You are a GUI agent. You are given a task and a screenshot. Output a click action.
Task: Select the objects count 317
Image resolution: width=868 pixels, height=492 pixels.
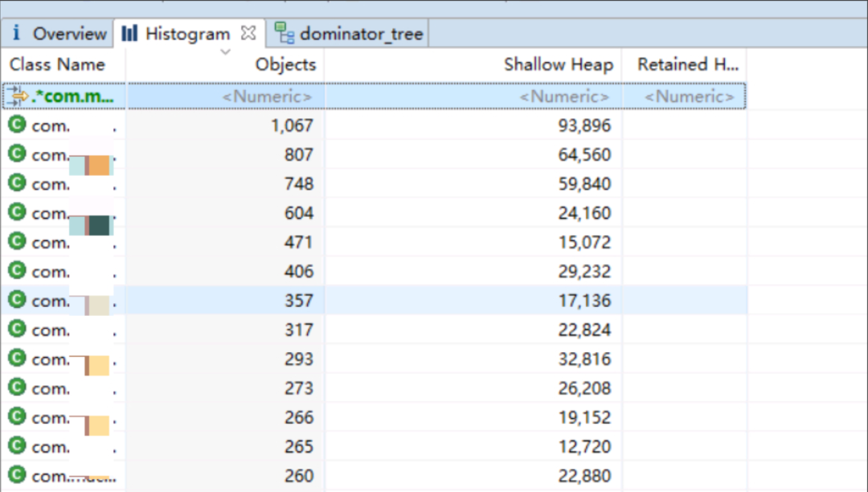coord(299,330)
